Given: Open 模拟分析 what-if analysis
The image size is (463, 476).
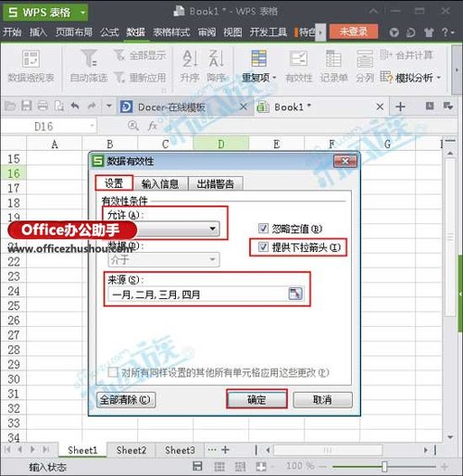Looking at the screenshot, I should click(x=410, y=77).
